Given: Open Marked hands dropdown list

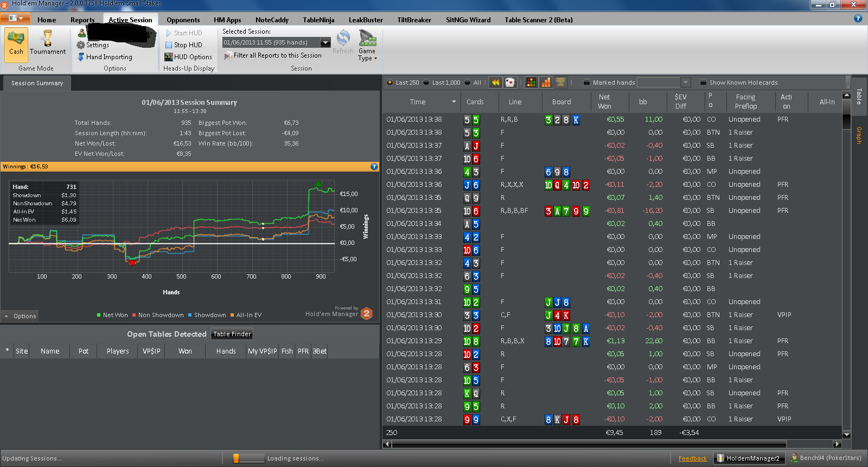Looking at the screenshot, I should (x=685, y=83).
